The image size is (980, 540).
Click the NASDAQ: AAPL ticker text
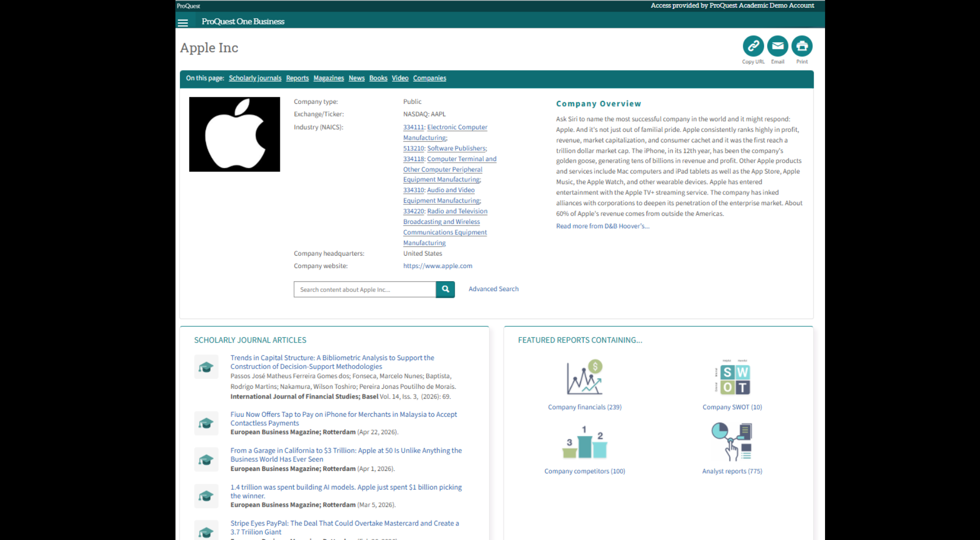tap(424, 114)
